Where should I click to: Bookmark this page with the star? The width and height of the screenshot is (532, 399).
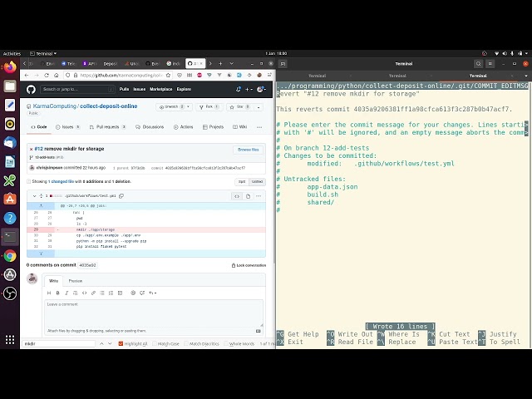pyautogui.click(x=168, y=76)
